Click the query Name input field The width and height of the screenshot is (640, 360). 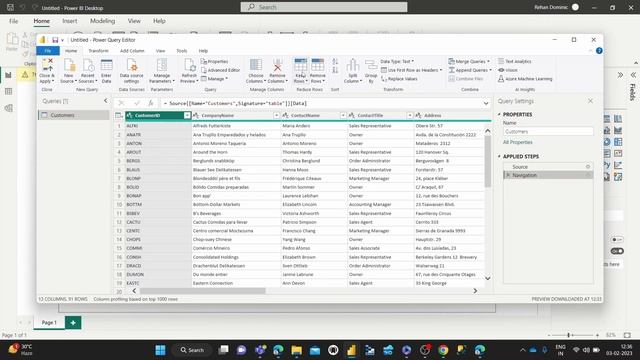click(548, 131)
